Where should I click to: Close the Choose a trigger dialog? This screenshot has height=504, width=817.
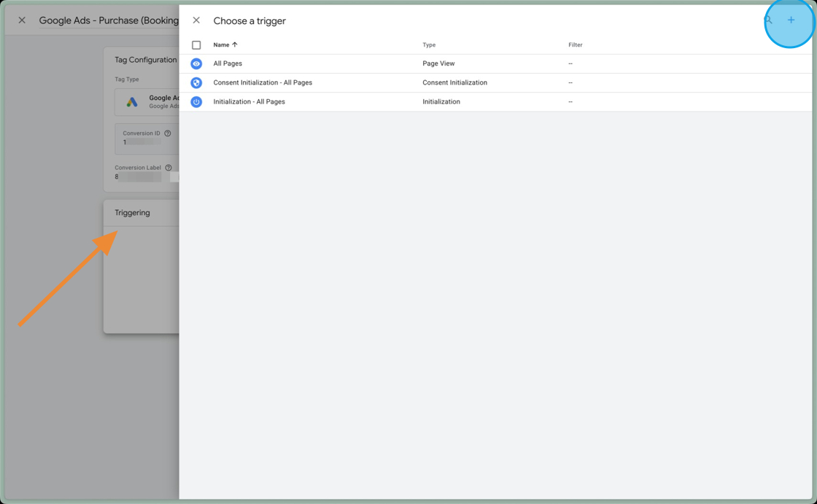(195, 20)
